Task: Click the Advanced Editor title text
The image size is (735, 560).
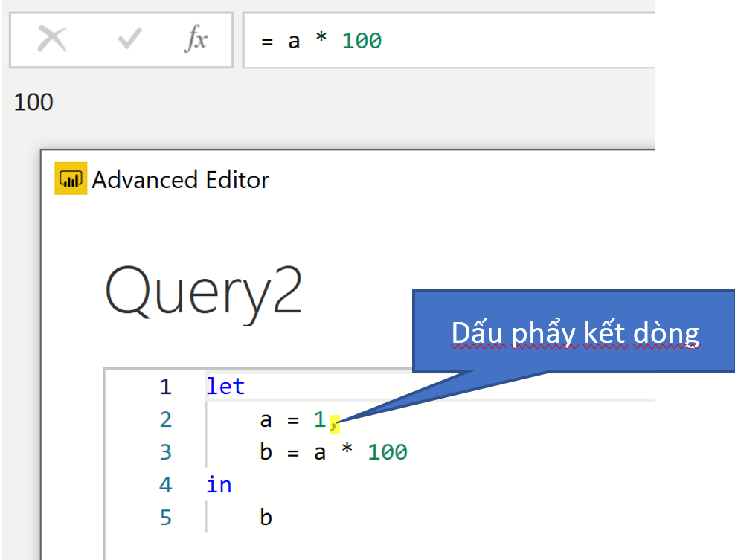Action: tap(180, 179)
